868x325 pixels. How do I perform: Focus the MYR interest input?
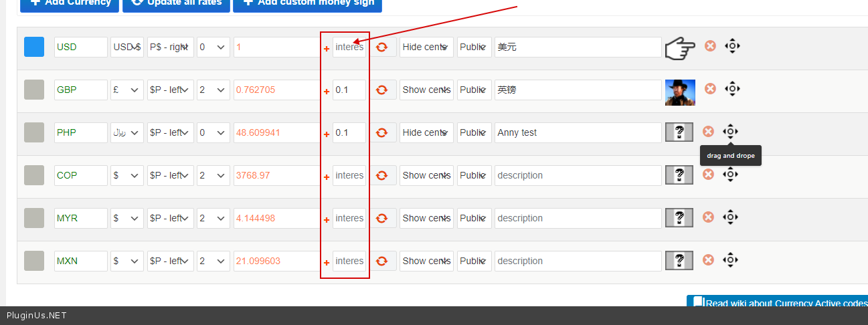pyautogui.click(x=349, y=218)
